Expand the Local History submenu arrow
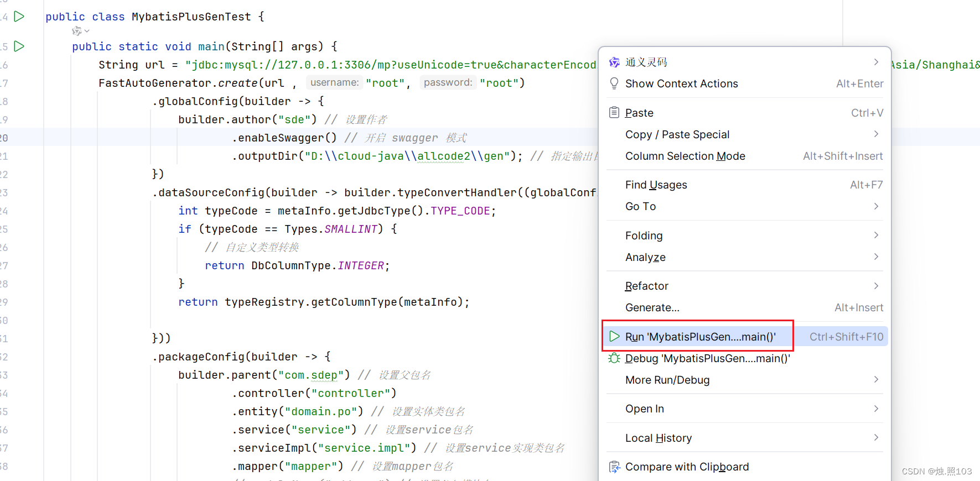The width and height of the screenshot is (980, 481). 877,437
